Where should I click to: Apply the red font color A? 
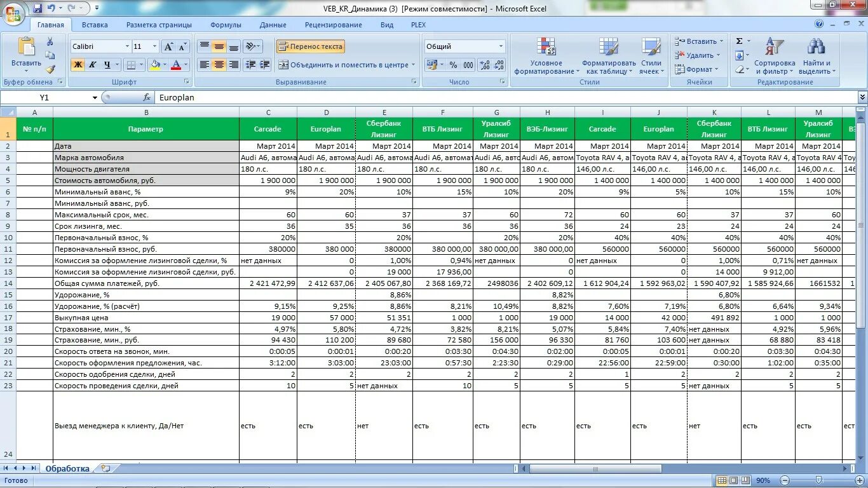(175, 65)
